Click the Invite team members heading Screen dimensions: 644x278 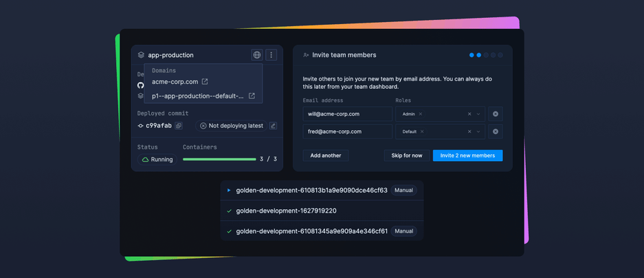click(x=344, y=55)
